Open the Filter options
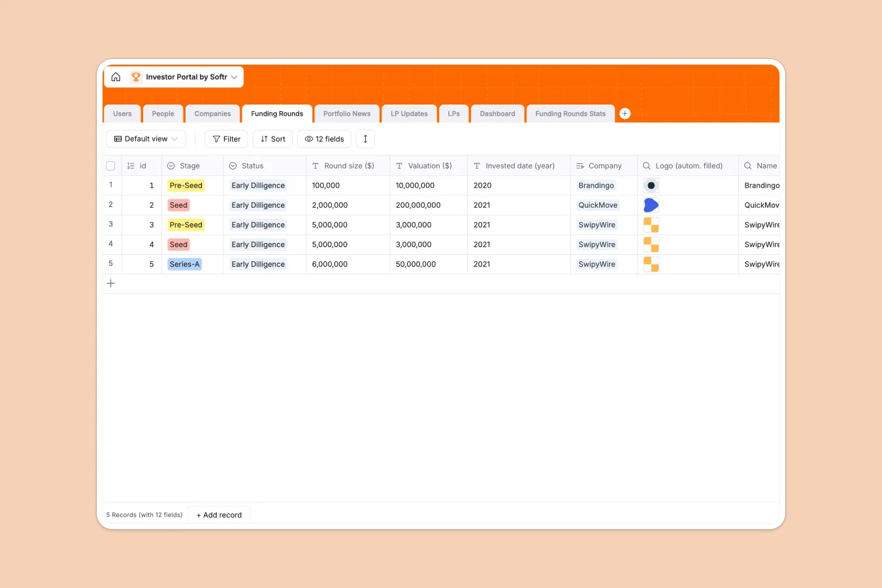 point(226,139)
